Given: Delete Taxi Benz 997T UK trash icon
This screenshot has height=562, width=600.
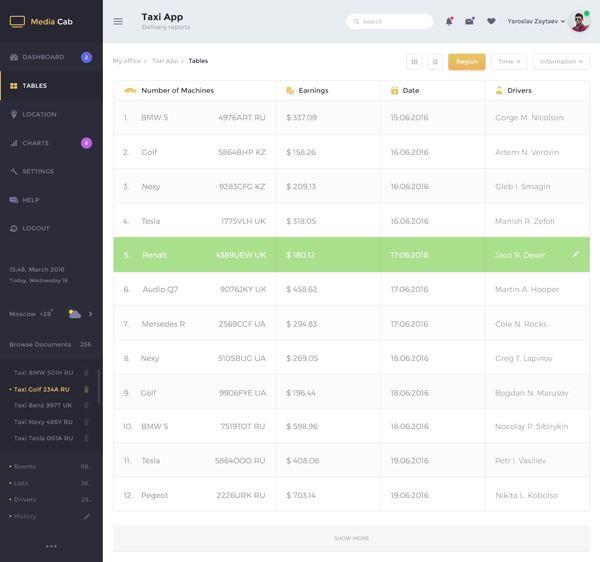Looking at the screenshot, I should pos(86,406).
